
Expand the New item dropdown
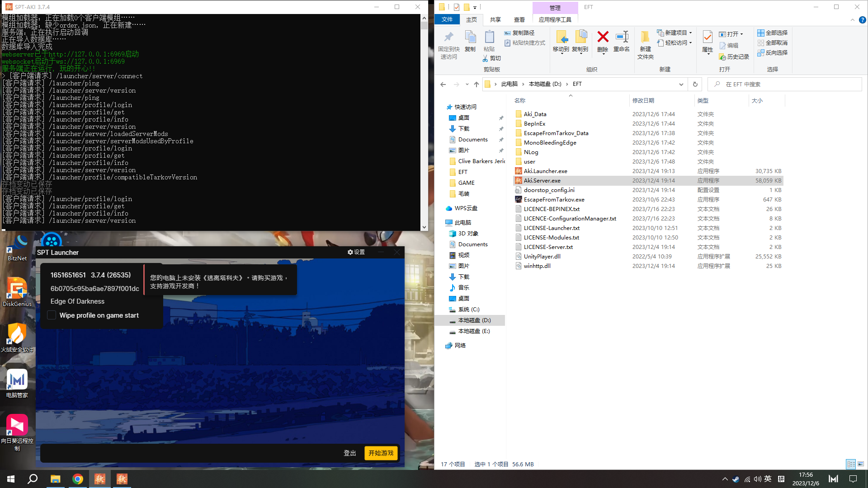pos(690,33)
